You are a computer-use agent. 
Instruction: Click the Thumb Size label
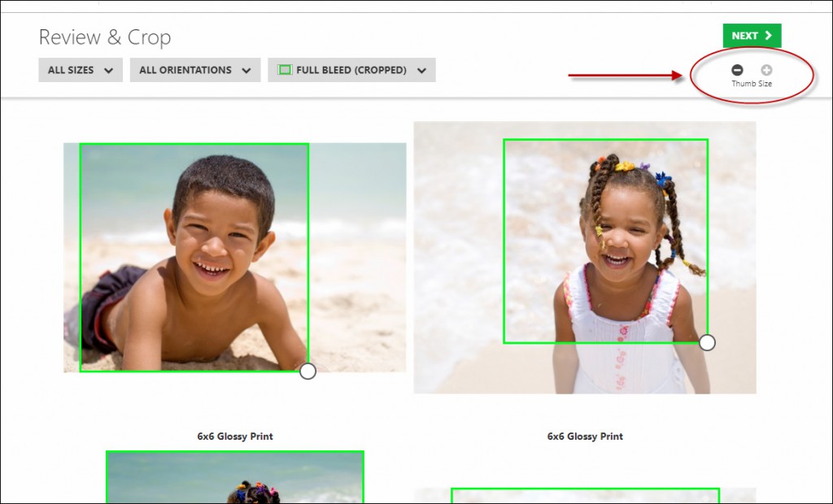point(752,84)
